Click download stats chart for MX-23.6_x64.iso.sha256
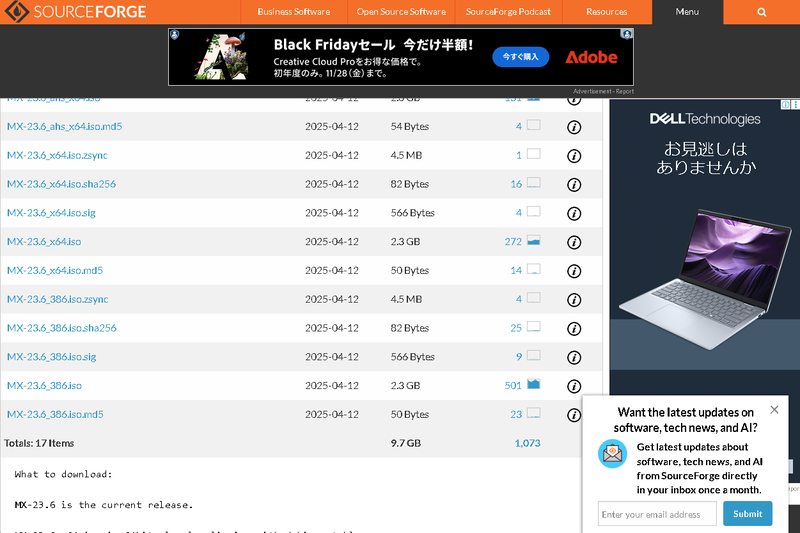This screenshot has height=533, width=800. tap(534, 183)
